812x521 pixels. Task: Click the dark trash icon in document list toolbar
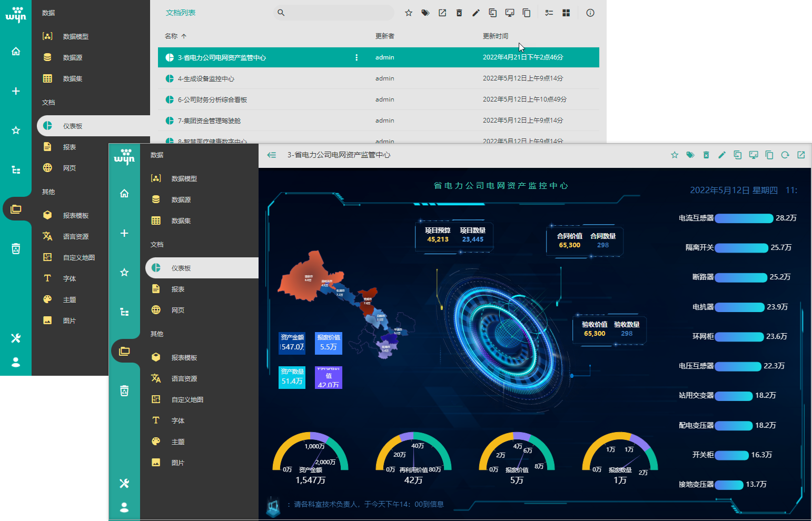click(x=459, y=13)
